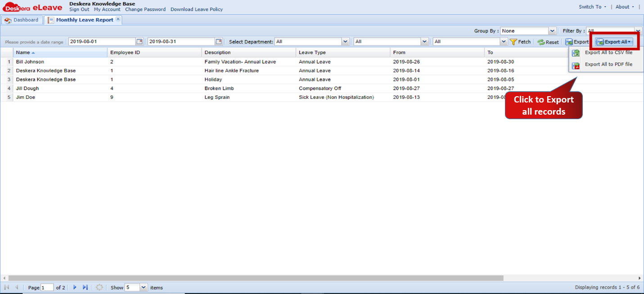Click the Deskera eLeave logo
Viewport: 644px width, 294px height.
32,7
